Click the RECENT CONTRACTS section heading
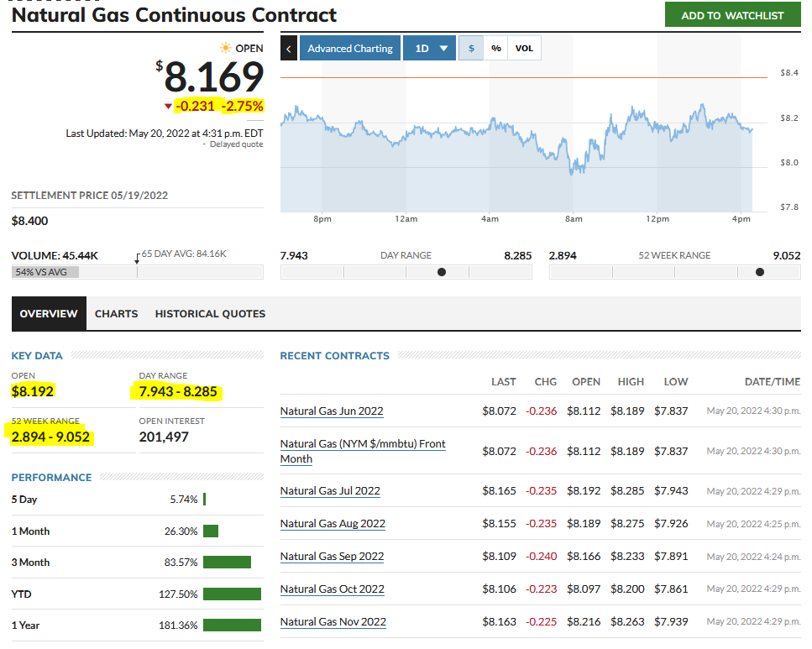This screenshot has height=649, width=812. (x=334, y=356)
